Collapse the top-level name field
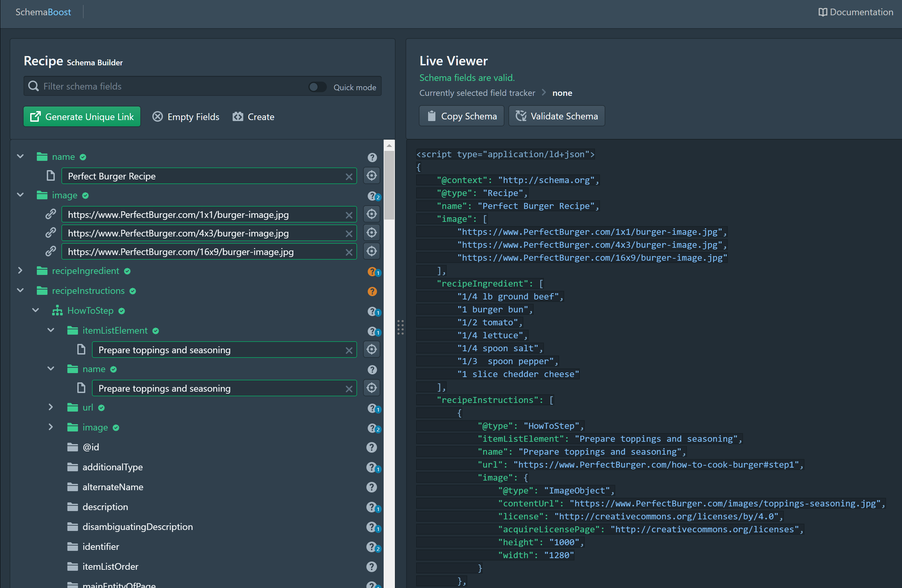The width and height of the screenshot is (902, 588). pos(21,157)
